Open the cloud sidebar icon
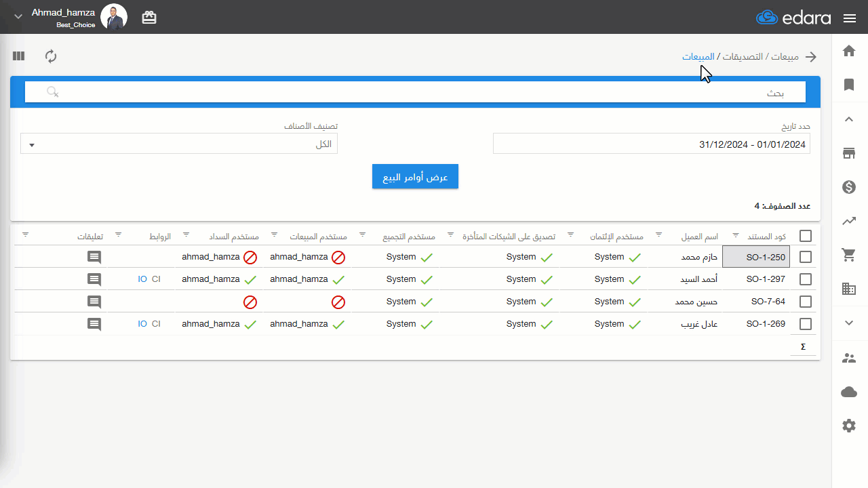868x488 pixels. [x=849, y=392]
